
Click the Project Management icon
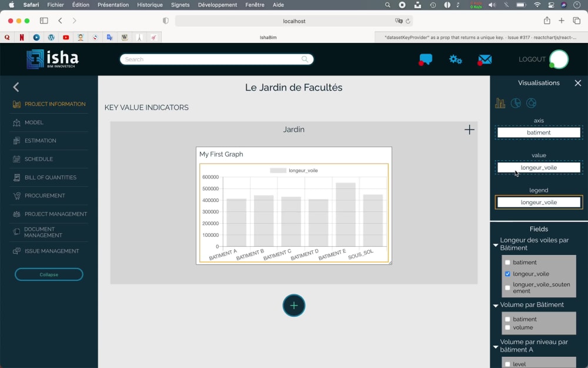[16, 214]
